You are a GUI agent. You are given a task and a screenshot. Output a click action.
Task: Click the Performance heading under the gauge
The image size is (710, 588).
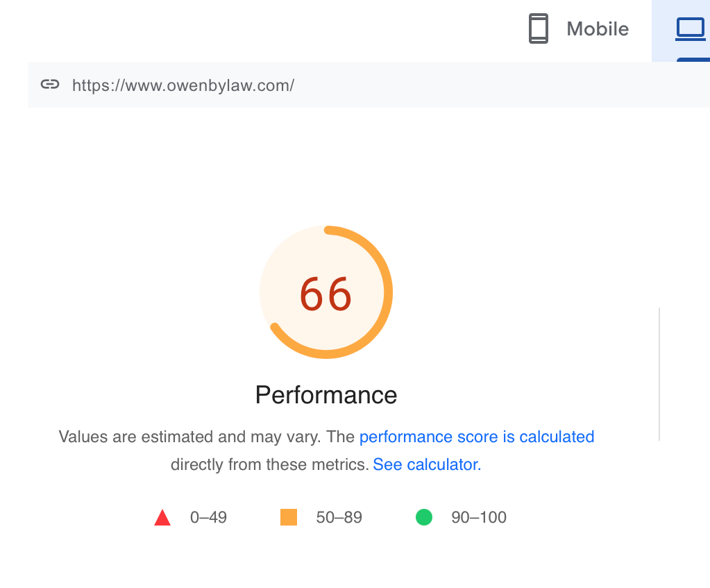pos(326,395)
